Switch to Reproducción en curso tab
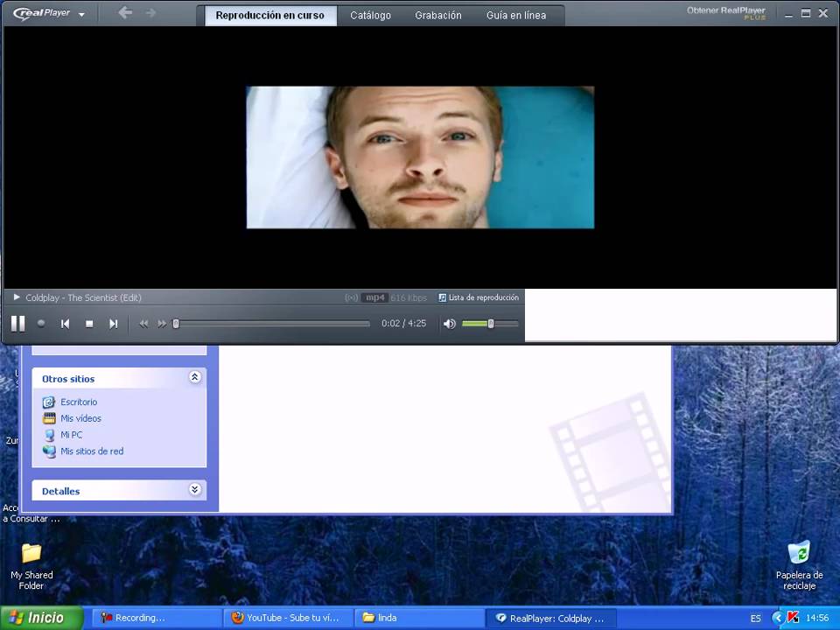The image size is (840, 630). pos(270,16)
